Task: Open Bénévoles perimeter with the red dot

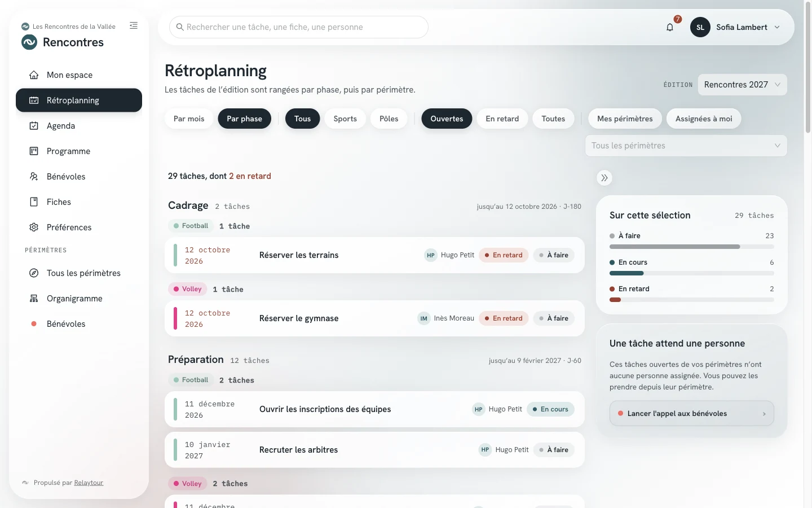Action: click(x=79, y=324)
